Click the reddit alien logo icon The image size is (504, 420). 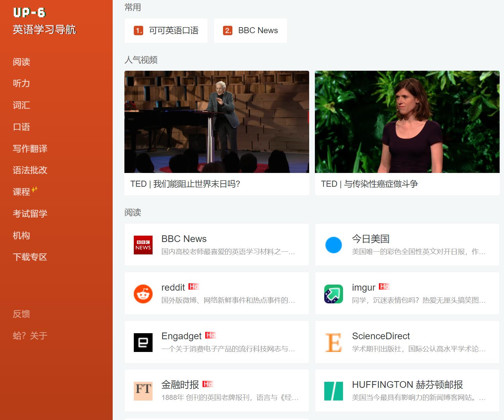tap(143, 294)
